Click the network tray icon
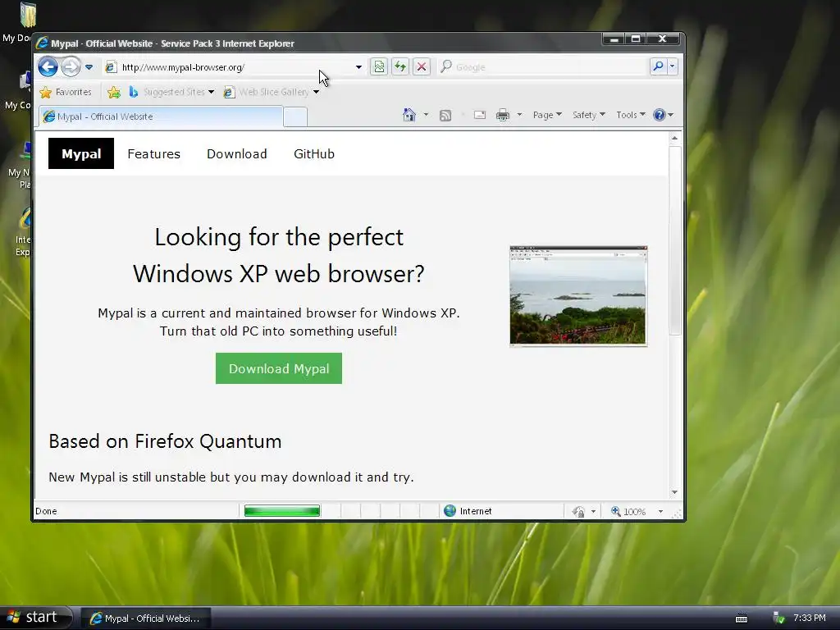840x630 pixels. click(x=779, y=619)
